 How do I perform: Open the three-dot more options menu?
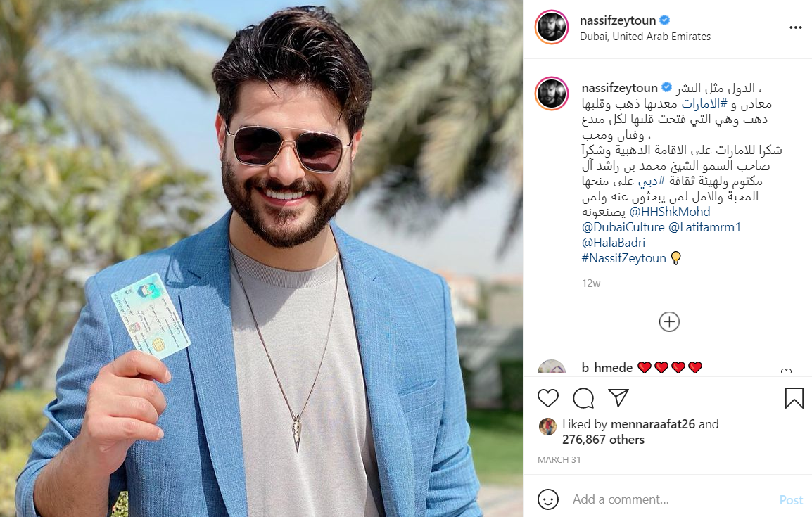pyautogui.click(x=795, y=27)
